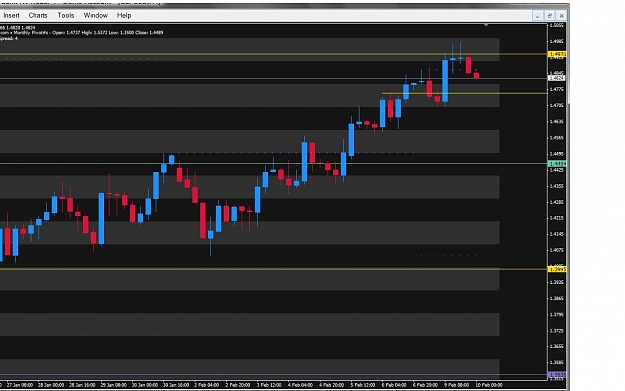
Task: Minimize the chart window
Action: click(537, 16)
